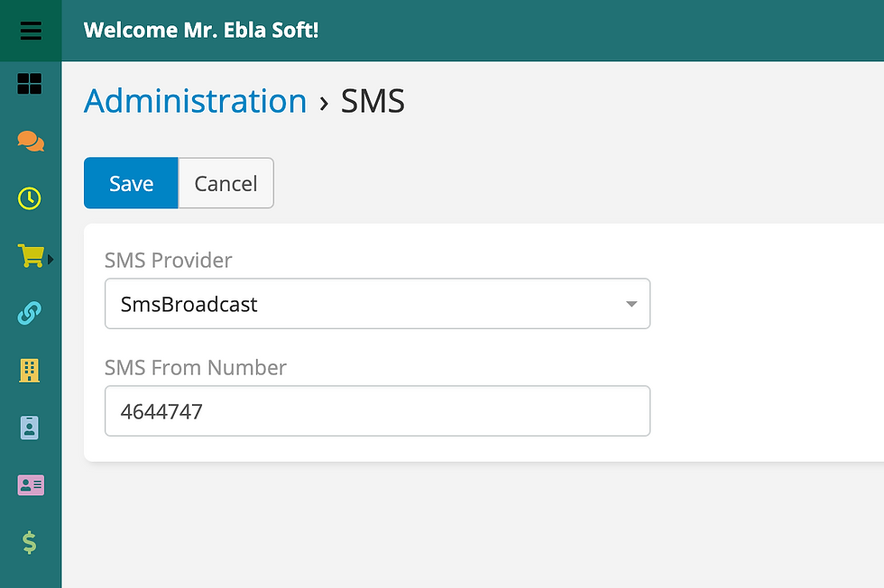Click the welcome message header text
The height and width of the screenshot is (588, 884).
click(200, 30)
